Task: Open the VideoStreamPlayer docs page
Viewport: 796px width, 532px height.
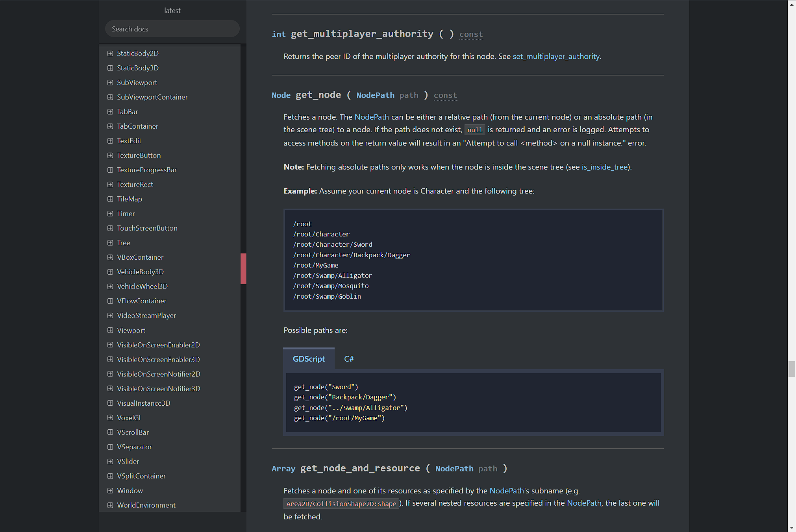Action: [x=146, y=316]
